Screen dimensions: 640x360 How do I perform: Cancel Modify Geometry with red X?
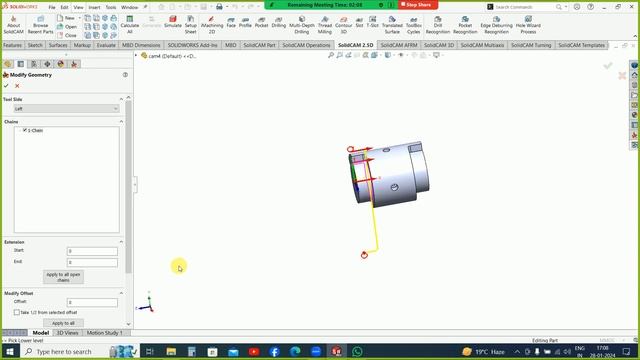pos(17,86)
